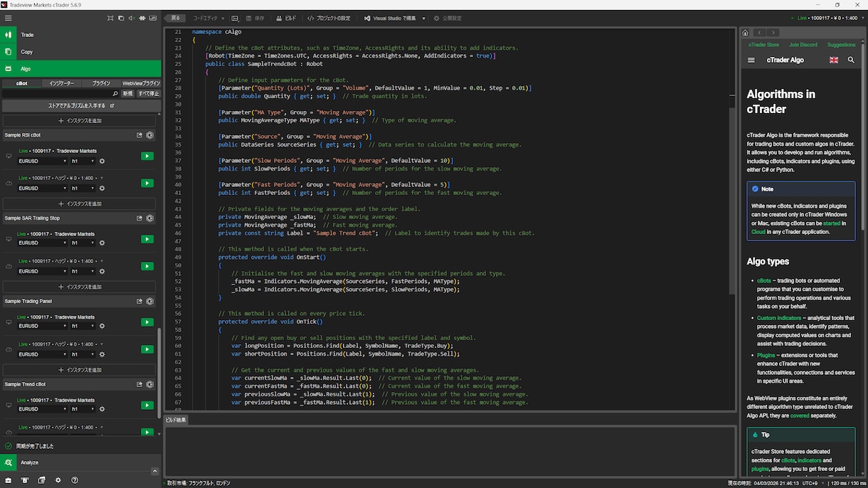Open EURUSD symbol dropdown of Sample SAR Trailing Stop local instance

coord(43,244)
